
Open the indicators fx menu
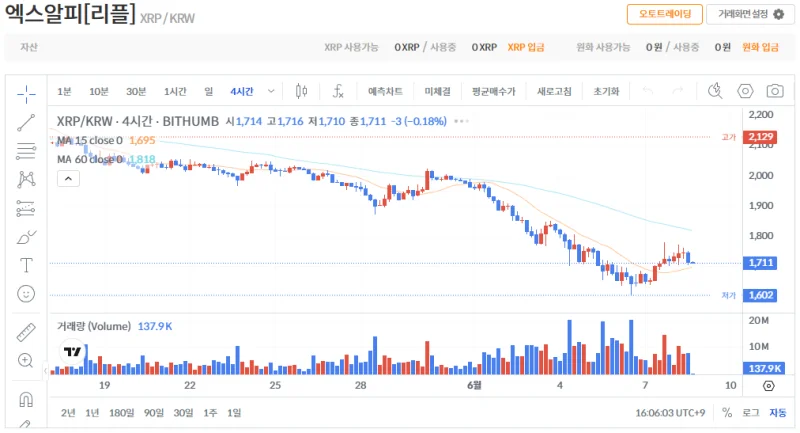[338, 91]
